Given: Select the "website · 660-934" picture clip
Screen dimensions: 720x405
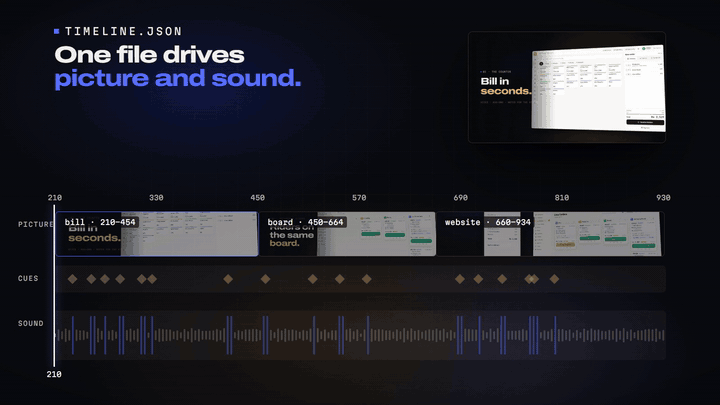Looking at the screenshot, I should pos(550,234).
